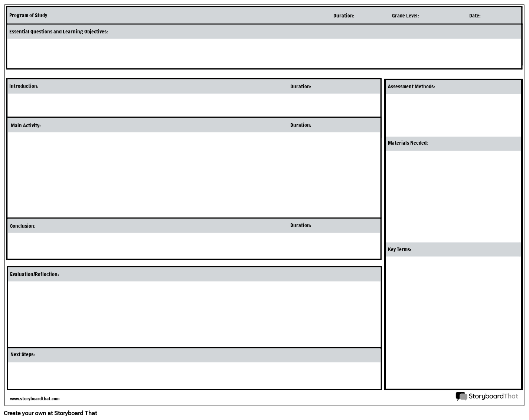The width and height of the screenshot is (529, 420).
Task: Click the Duration label in the Conclusion row
Action: [301, 225]
